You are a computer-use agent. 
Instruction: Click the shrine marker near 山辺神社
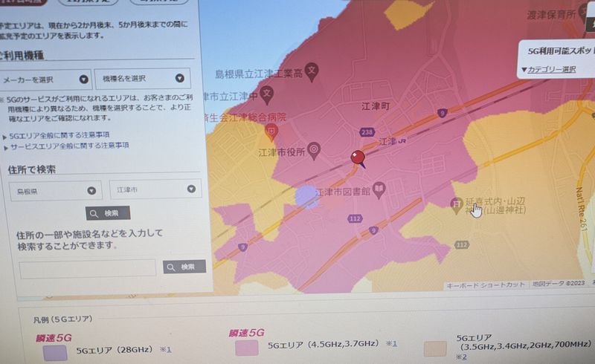456,205
